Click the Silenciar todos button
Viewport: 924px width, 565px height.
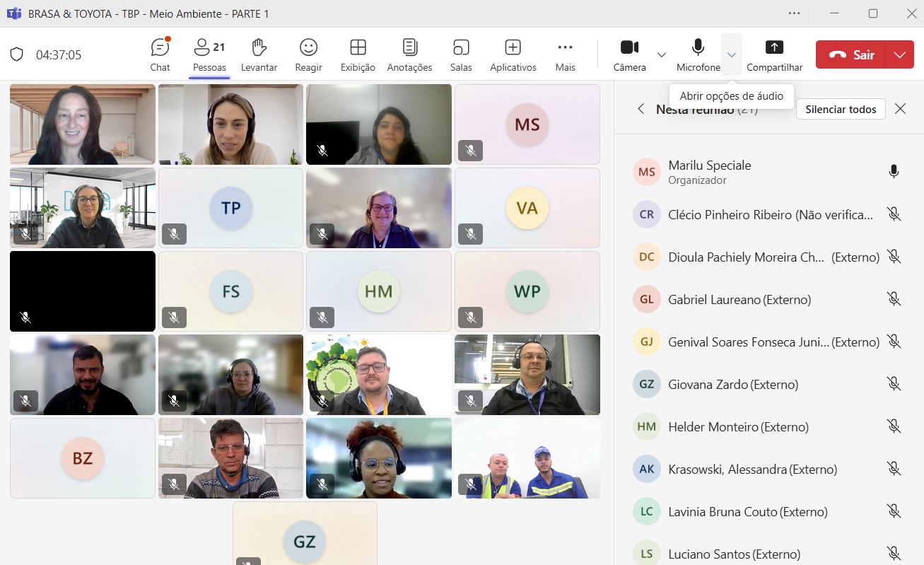pyautogui.click(x=841, y=109)
